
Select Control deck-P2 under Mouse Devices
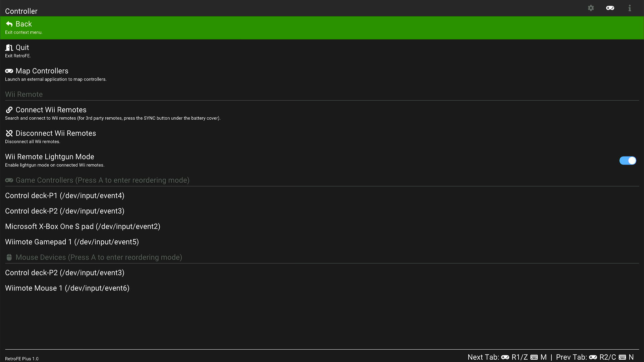[x=65, y=273]
